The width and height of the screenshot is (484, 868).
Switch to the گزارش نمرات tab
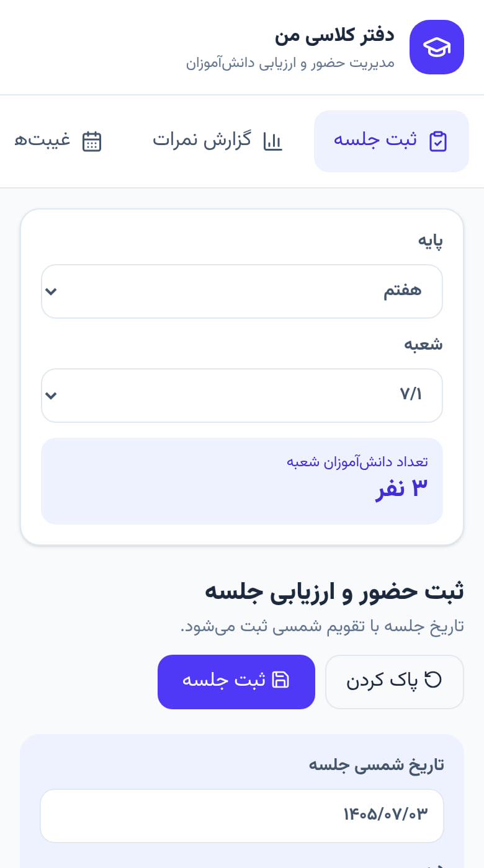pyautogui.click(x=217, y=141)
